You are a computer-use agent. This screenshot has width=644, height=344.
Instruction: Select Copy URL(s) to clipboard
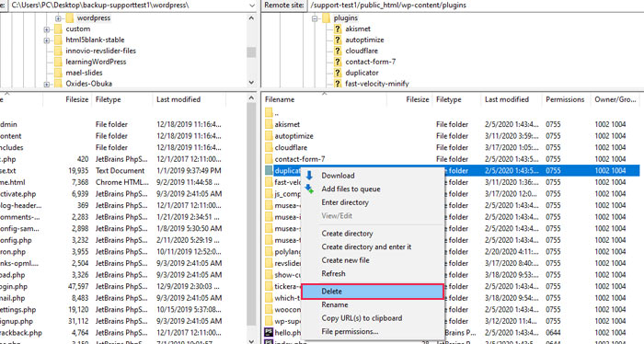click(x=373, y=318)
